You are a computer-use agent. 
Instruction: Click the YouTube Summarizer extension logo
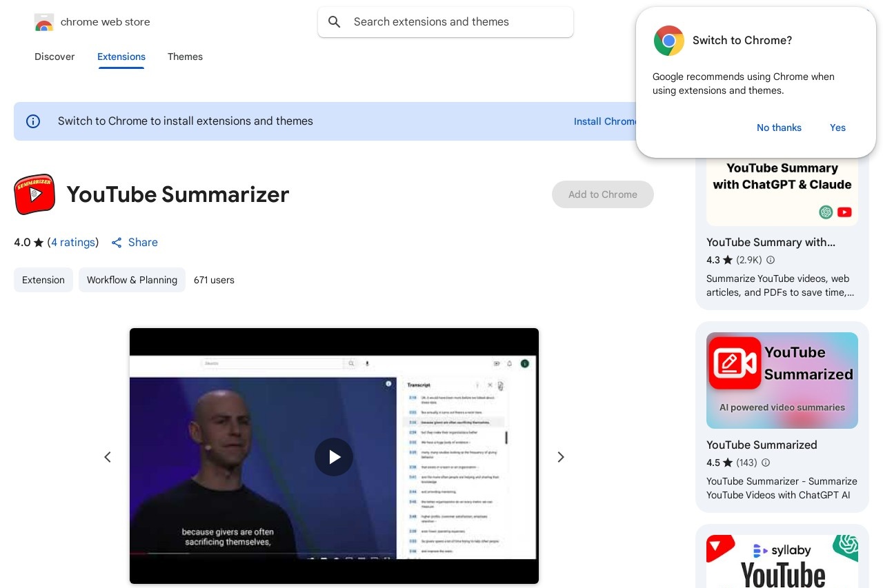click(34, 194)
